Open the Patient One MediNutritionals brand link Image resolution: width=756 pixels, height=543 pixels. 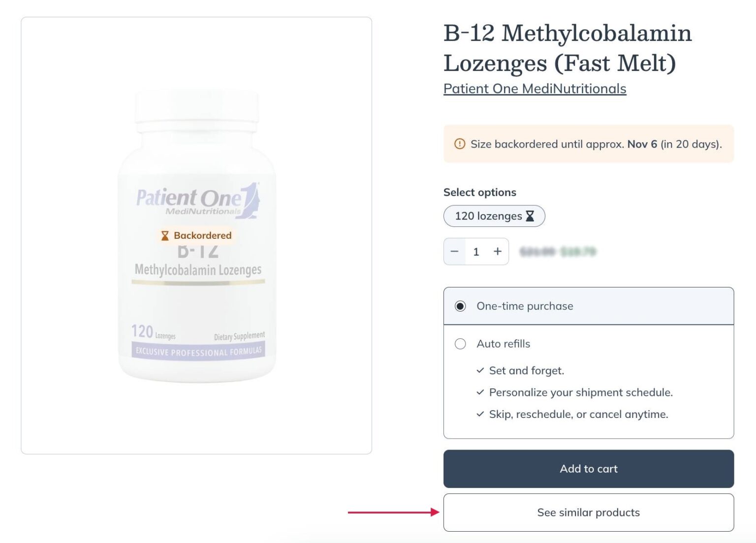point(535,89)
